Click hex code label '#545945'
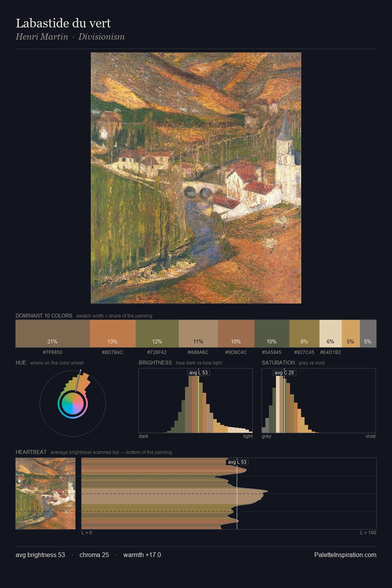This screenshot has height=588, width=392. click(272, 352)
